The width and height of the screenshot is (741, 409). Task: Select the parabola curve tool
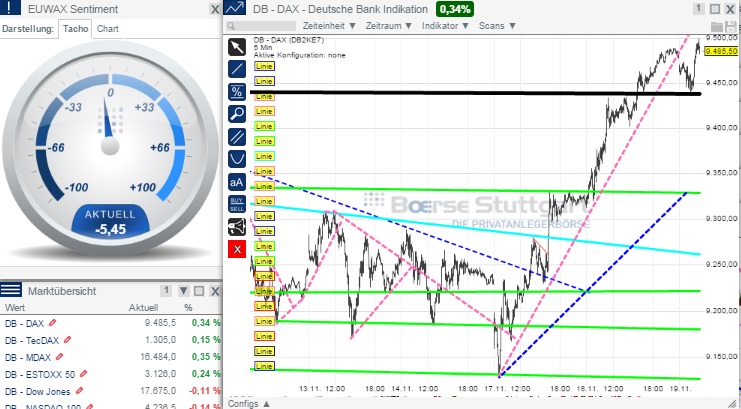tap(237, 159)
